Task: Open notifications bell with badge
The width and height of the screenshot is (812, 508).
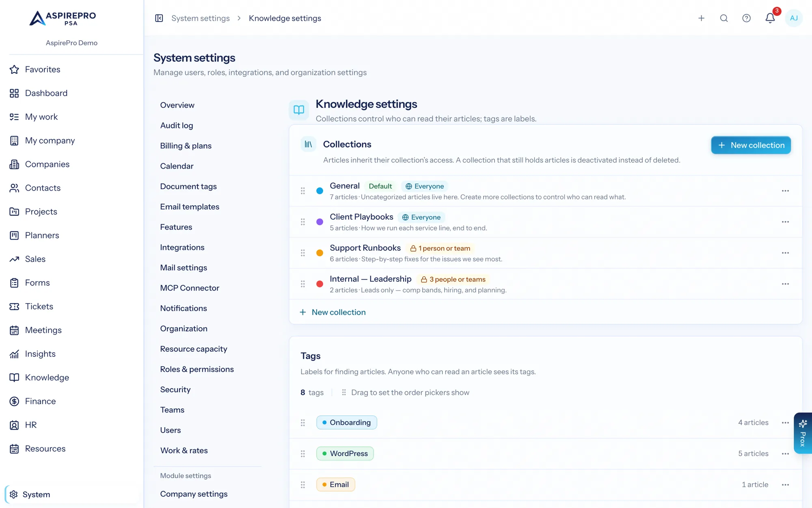Action: [770, 18]
